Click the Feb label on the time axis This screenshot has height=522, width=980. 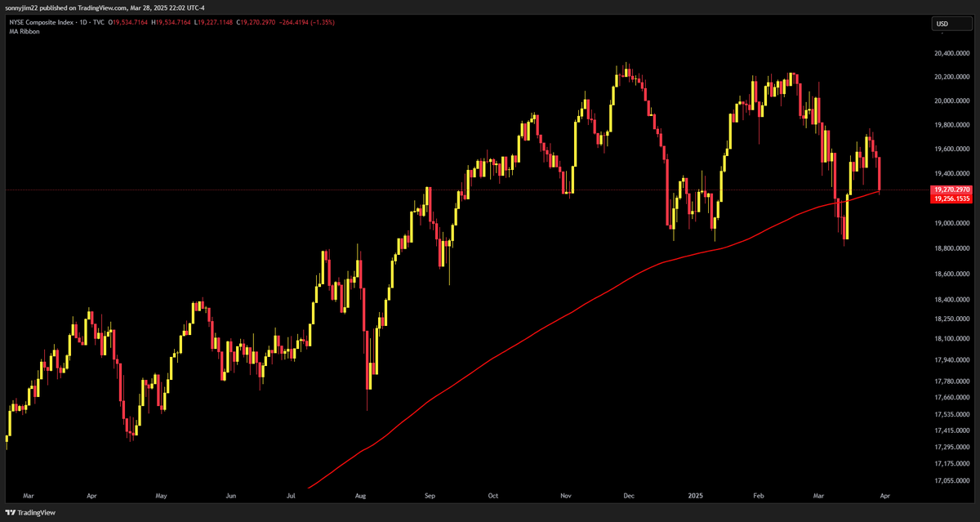pyautogui.click(x=759, y=496)
